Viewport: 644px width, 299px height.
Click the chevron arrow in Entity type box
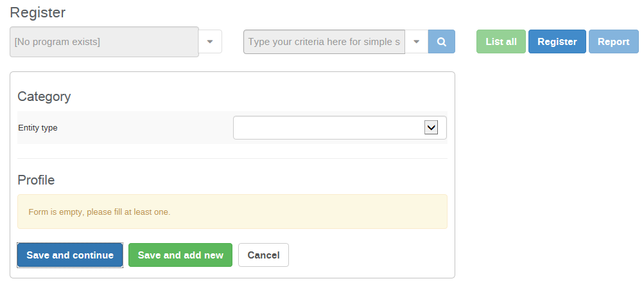click(x=431, y=127)
